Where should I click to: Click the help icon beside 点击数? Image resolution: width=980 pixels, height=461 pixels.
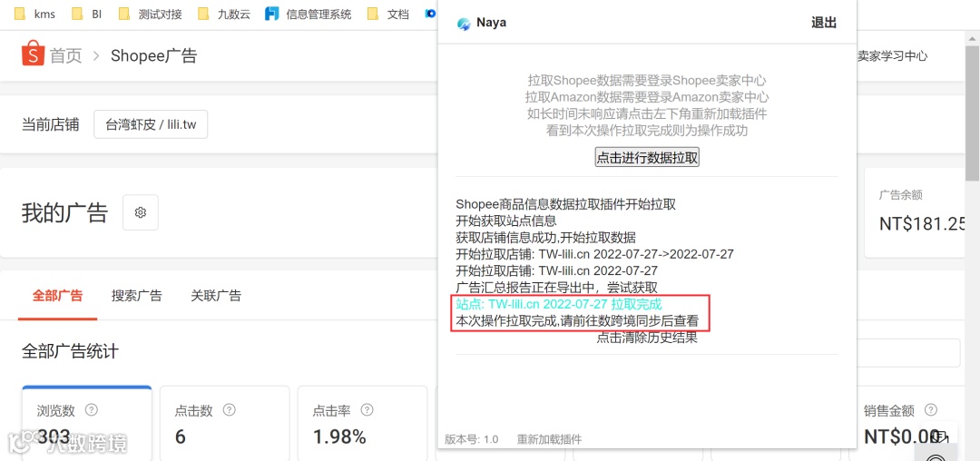pos(230,410)
